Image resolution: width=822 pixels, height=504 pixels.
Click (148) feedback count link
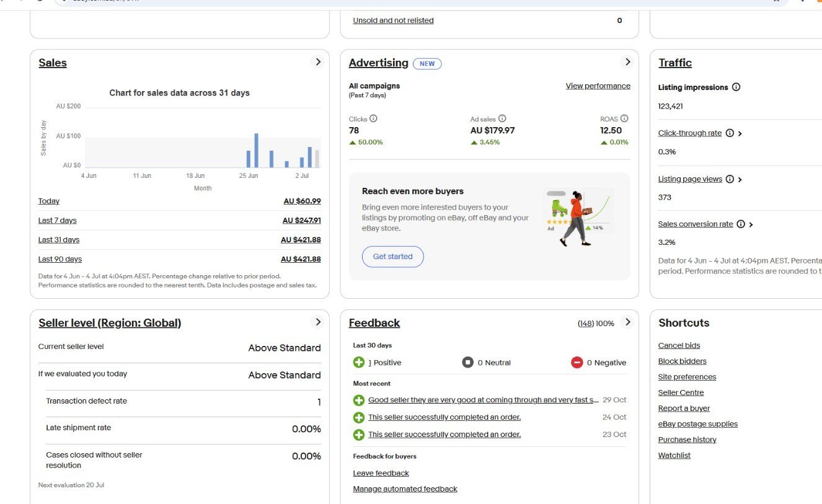coord(586,324)
